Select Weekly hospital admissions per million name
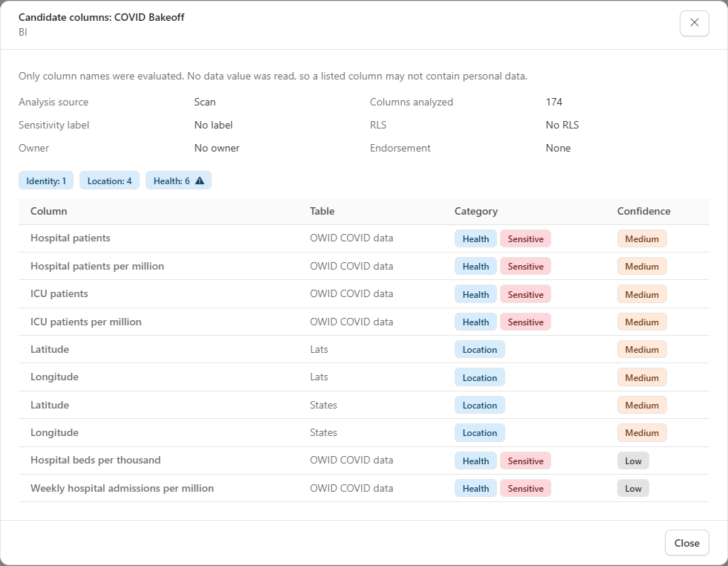The image size is (728, 566). 122,489
